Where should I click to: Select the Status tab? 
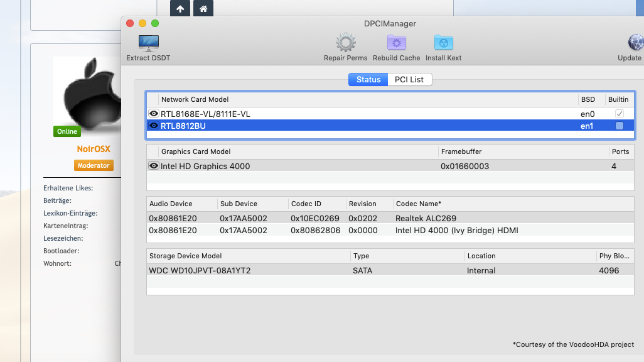368,80
